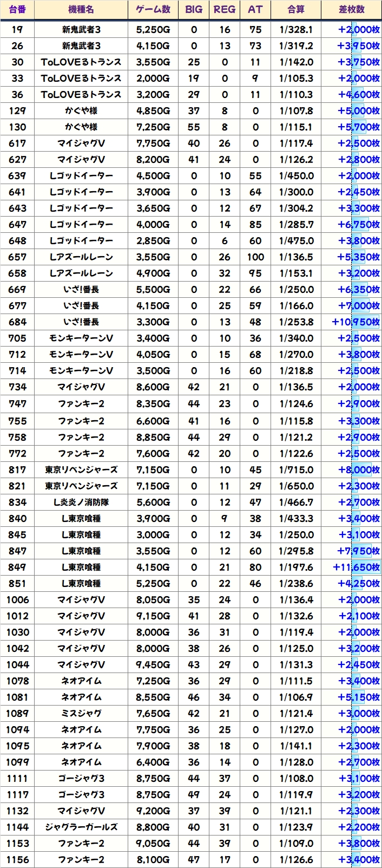Click machine number 130 in first column
The height and width of the screenshot is (868, 382).
pos(17,127)
